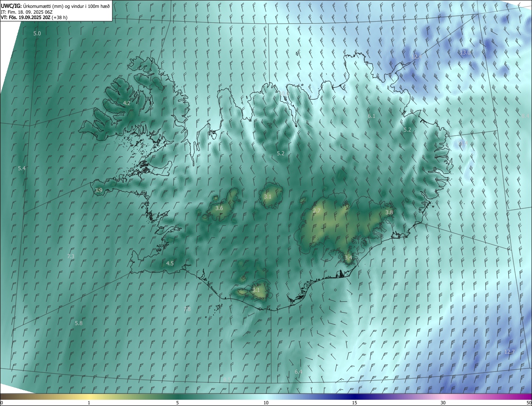Click the 5.2 value in north-central Iceland
532x406 pixels.
(x=281, y=153)
